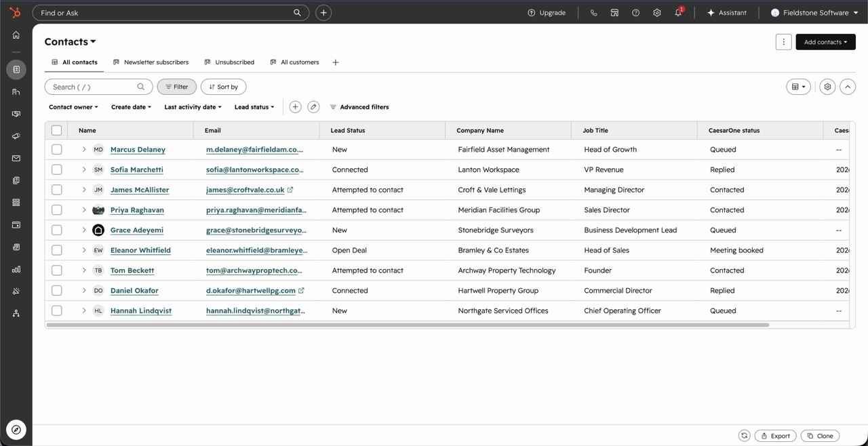Open the Settings gear in top bar

coord(656,13)
